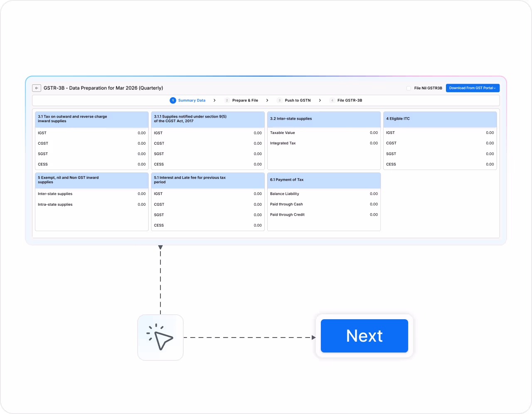Click CGST row in Eligible ITC card
The image size is (532, 414).
[440, 143]
